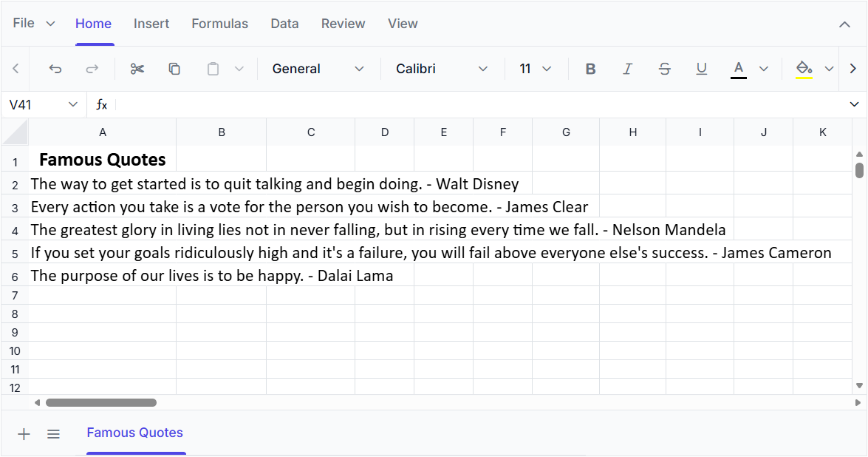Select column D header

385,132
